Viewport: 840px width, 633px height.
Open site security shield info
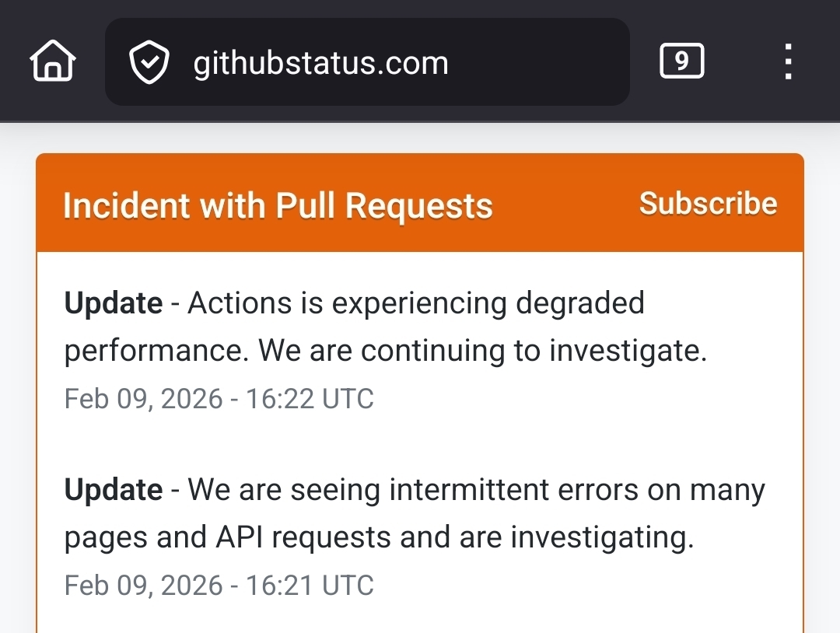[x=149, y=62]
